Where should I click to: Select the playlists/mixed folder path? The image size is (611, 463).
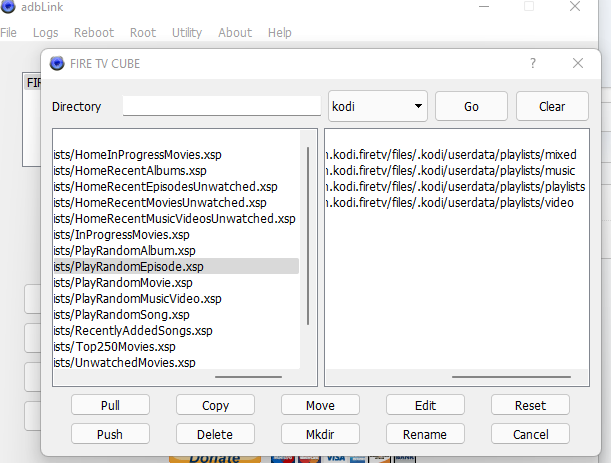click(x=456, y=155)
